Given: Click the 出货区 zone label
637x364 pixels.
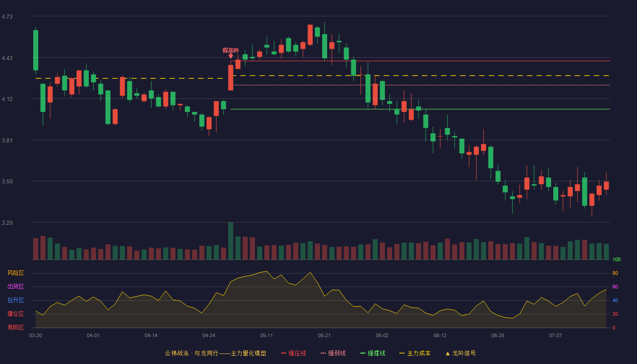Looking at the screenshot, I should click(15, 287).
